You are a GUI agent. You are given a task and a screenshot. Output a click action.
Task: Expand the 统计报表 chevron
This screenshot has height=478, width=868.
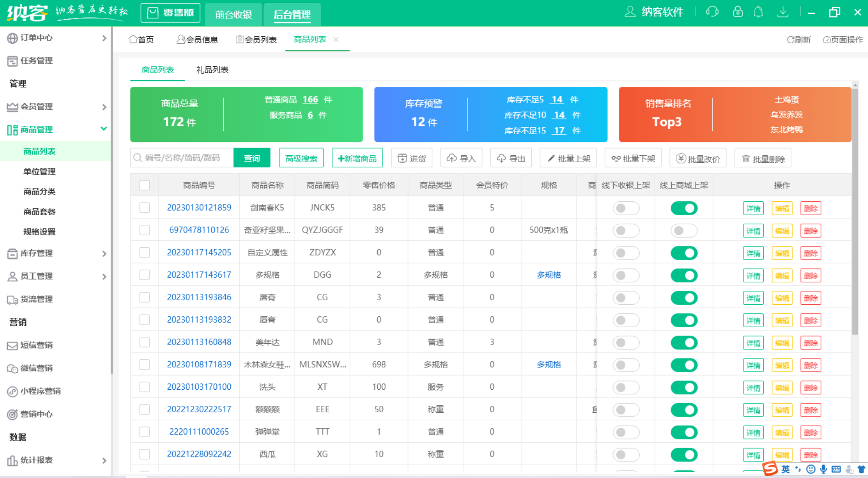tap(104, 461)
